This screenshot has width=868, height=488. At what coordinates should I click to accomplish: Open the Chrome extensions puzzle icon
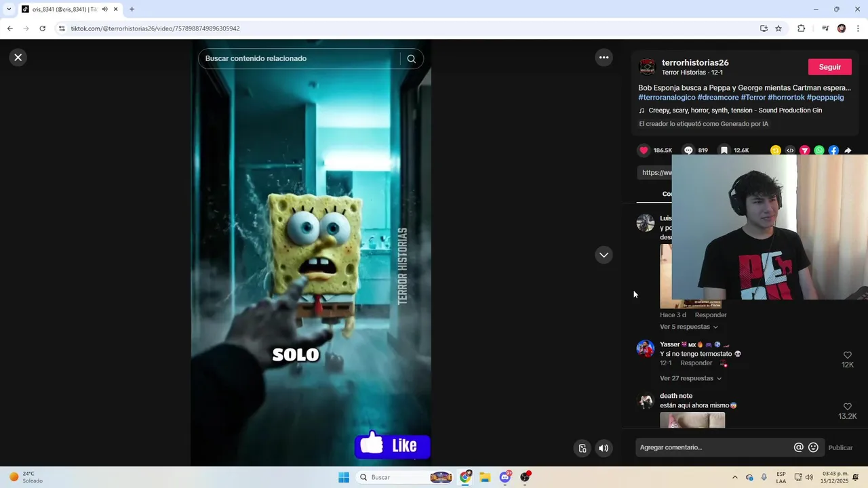(801, 28)
